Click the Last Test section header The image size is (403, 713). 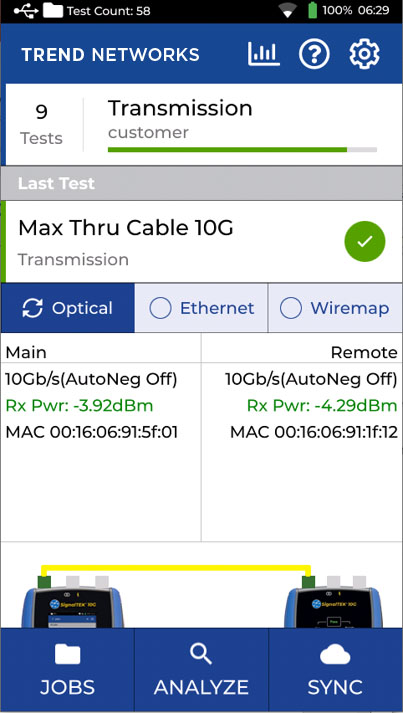[202, 183]
